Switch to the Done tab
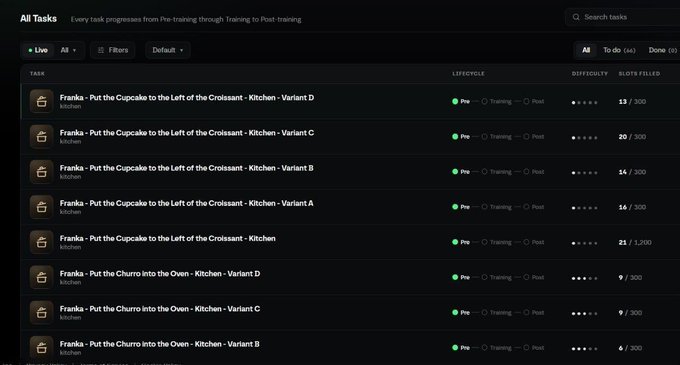Screen dimensions: 680x365 pyautogui.click(x=662, y=50)
